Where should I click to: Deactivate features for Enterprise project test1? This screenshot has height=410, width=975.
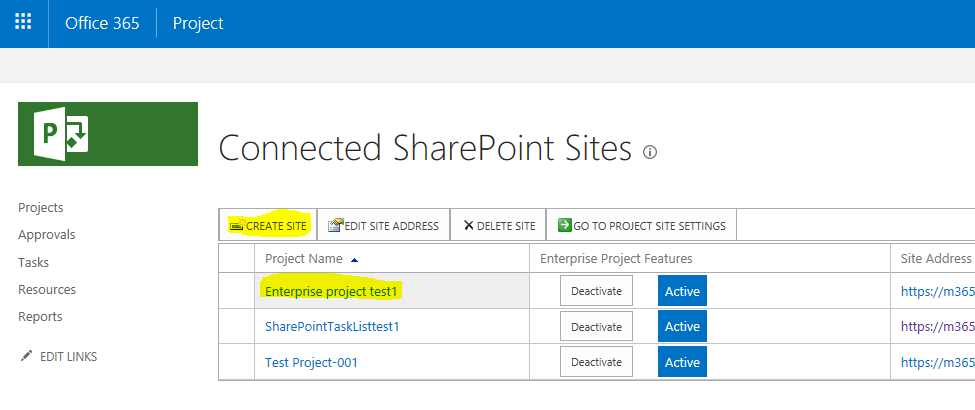596,291
